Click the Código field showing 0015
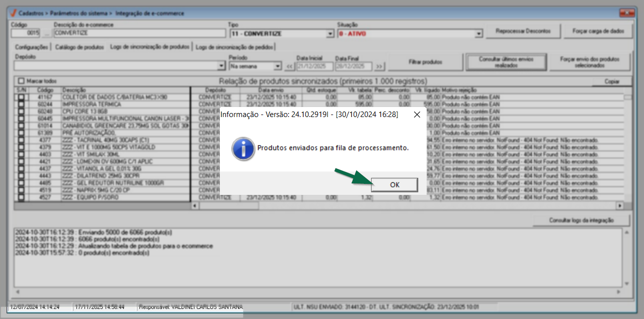Viewport: 644px width, 319px height. coord(26,34)
